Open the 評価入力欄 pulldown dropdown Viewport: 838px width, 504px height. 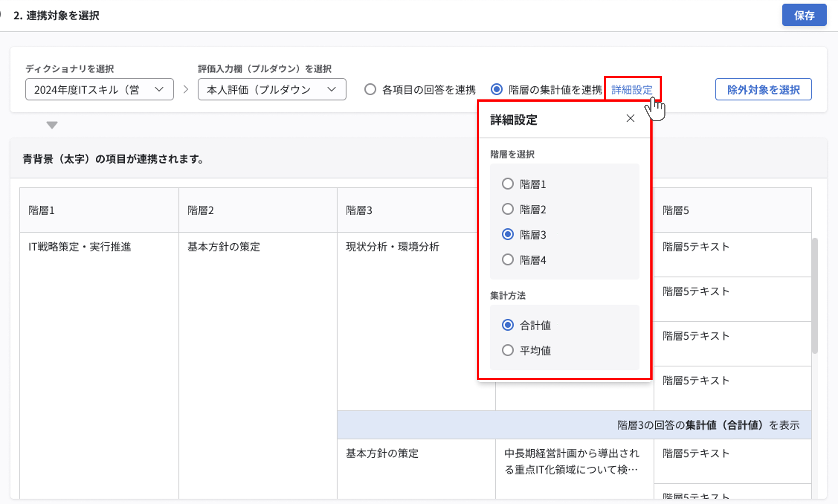pyautogui.click(x=272, y=90)
